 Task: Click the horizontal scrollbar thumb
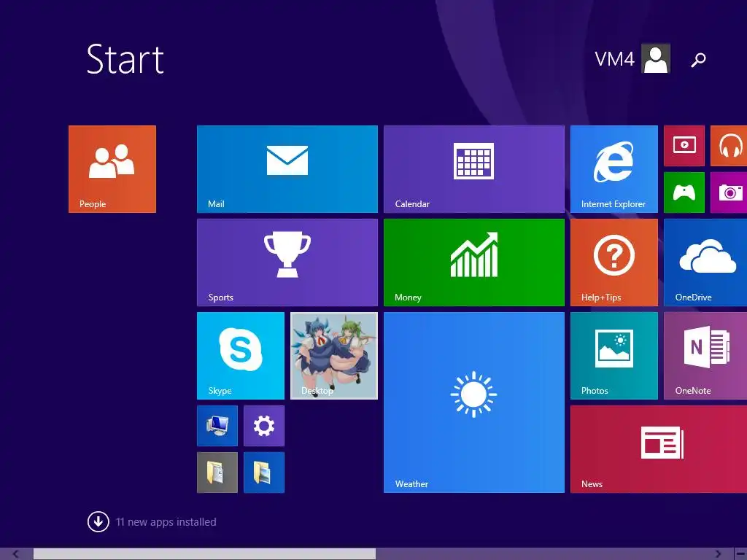click(204, 554)
